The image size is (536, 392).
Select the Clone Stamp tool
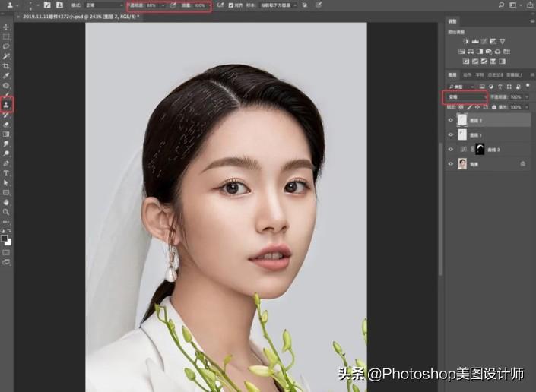coord(6,104)
